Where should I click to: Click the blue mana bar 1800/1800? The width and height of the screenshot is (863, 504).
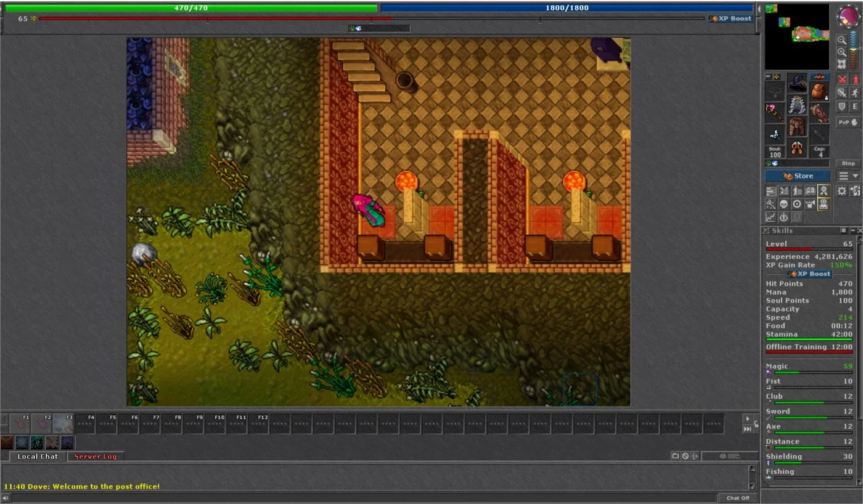567,8
